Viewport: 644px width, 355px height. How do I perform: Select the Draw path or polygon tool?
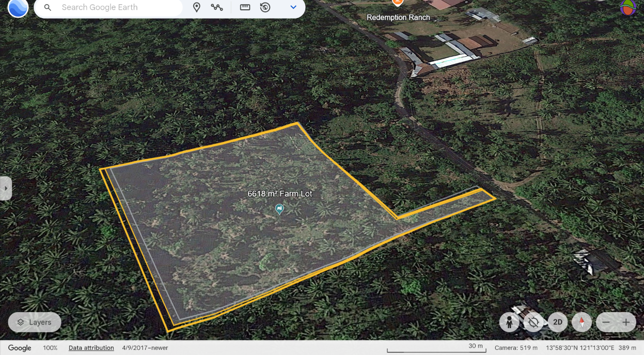217,7
